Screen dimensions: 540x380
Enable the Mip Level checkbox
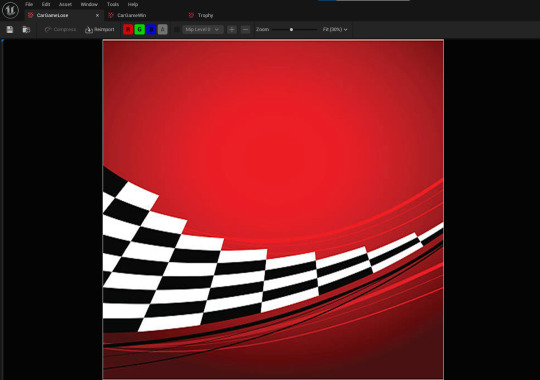177,30
